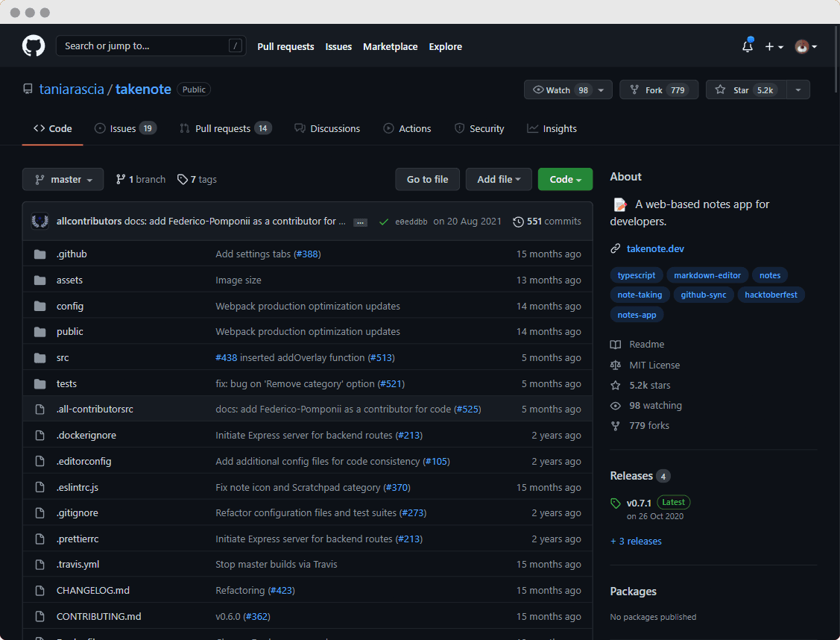The image size is (840, 640).
Task: Expand the Watch options dropdown arrow
Action: [x=601, y=90]
